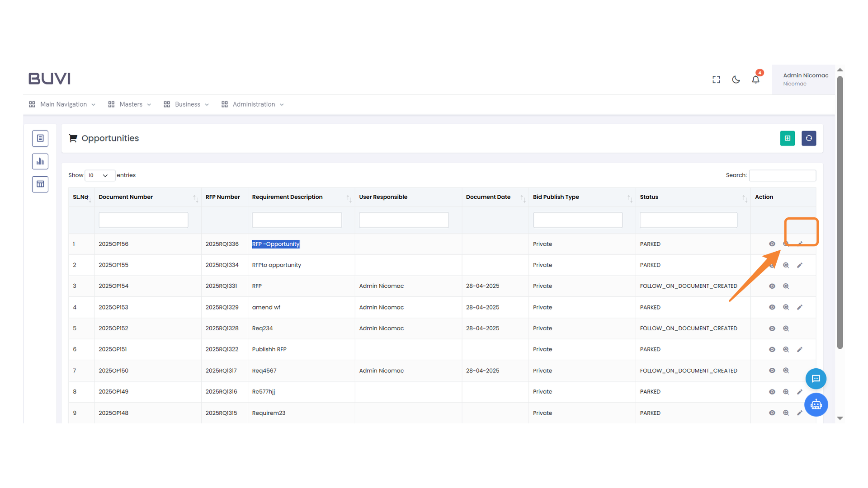Open notifications bell with badge
868x488 pixels.
(755, 80)
